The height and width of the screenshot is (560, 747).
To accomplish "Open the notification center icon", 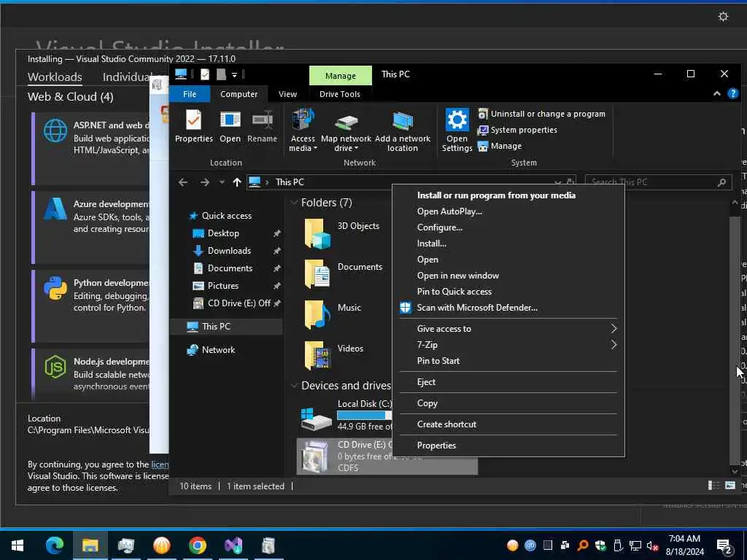I will click(x=724, y=545).
